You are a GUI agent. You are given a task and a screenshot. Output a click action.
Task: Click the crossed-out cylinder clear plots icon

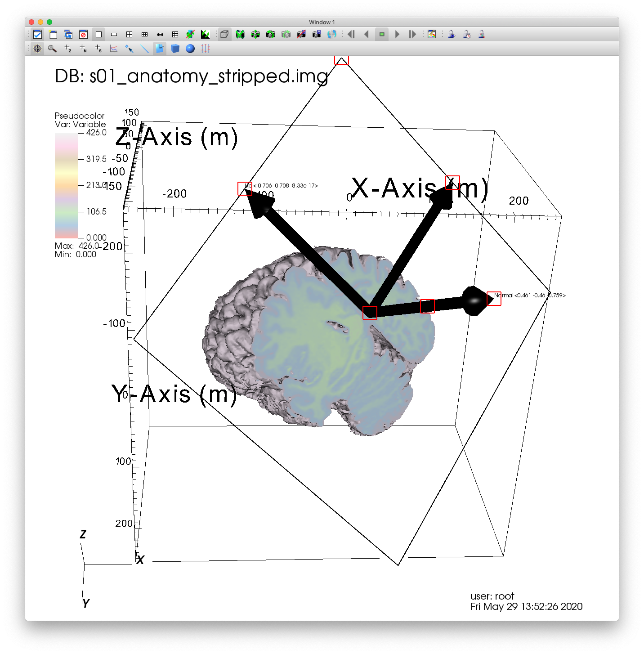pos(190,35)
